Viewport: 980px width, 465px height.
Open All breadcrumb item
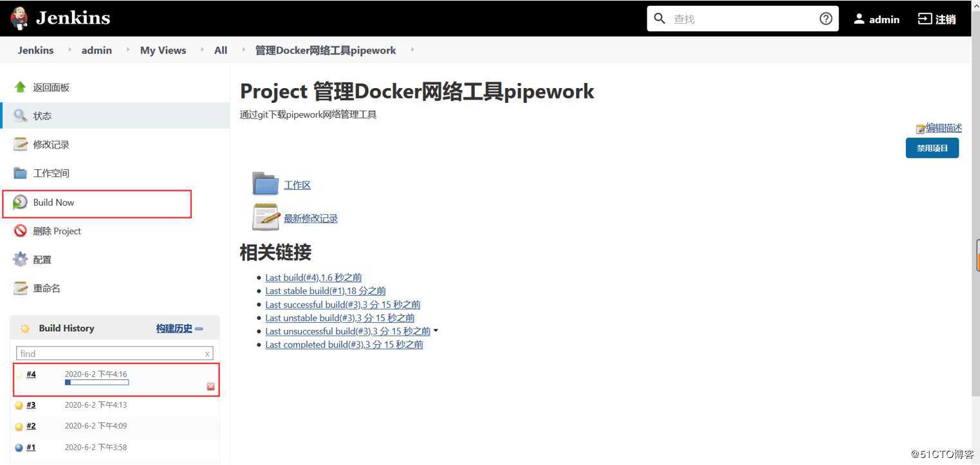221,50
